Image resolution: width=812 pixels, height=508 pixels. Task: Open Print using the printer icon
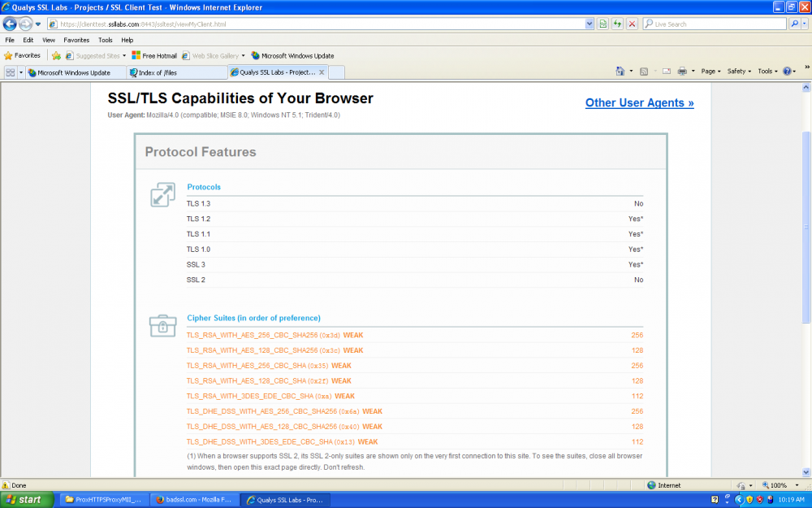(x=682, y=71)
